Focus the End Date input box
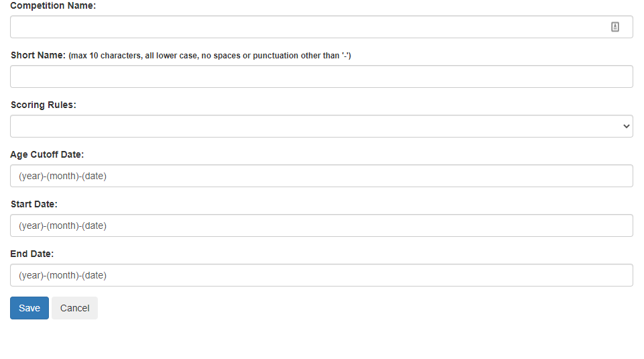Viewport: 644px width, 359px height. (322, 275)
